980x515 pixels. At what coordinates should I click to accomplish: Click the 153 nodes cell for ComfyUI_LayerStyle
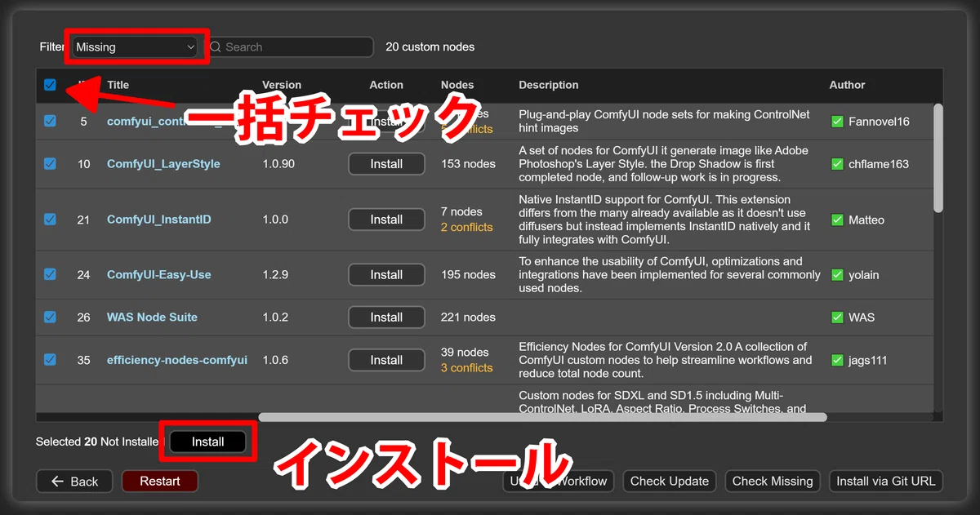coord(468,164)
